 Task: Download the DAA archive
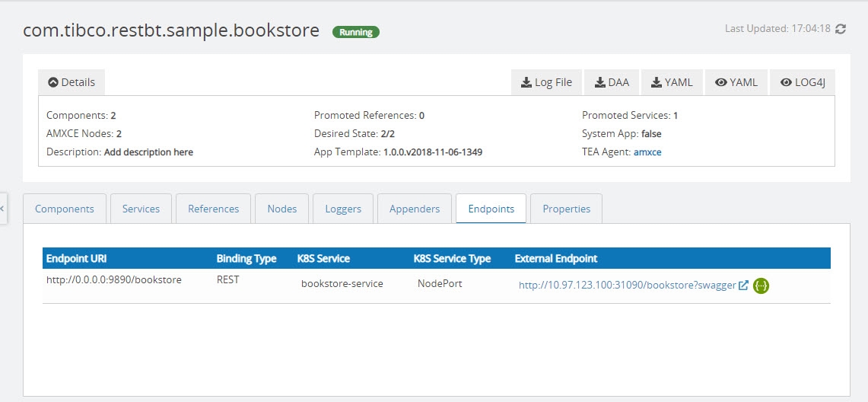pyautogui.click(x=612, y=82)
